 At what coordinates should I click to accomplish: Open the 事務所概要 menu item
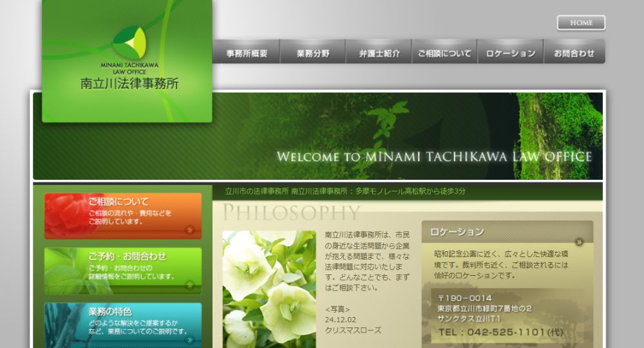(x=247, y=53)
